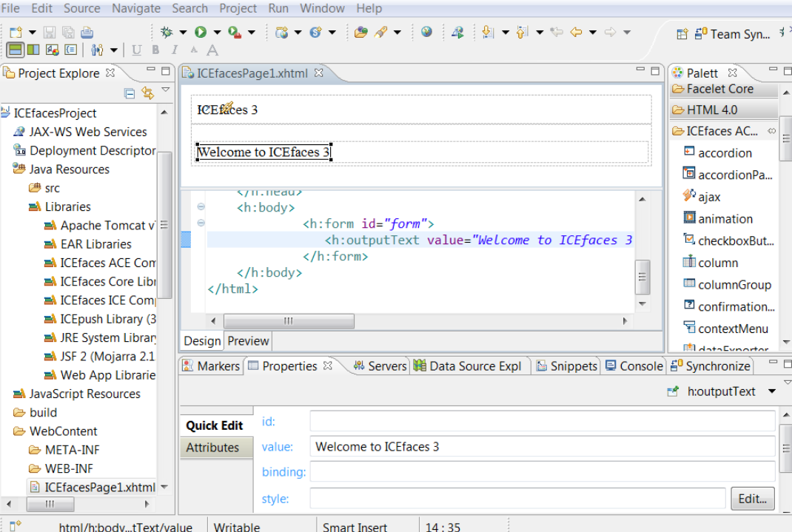Click the people/visual designer icon
The image size is (792, 532).
(97, 50)
